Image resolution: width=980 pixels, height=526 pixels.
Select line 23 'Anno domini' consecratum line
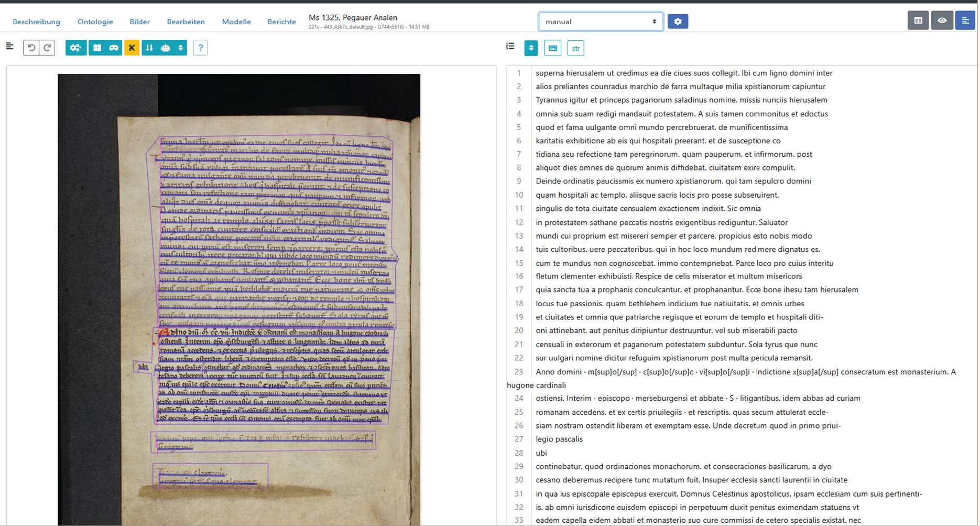pos(732,378)
